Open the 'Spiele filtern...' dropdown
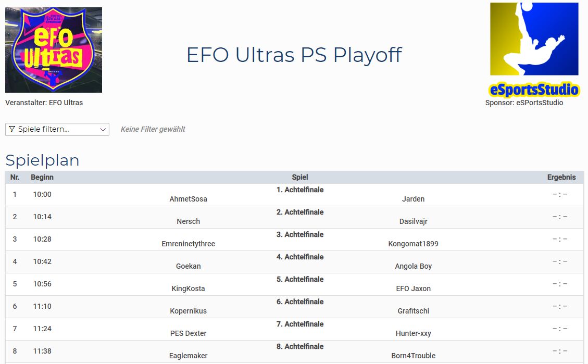Viewport: 588px width, 364px height. click(x=57, y=129)
